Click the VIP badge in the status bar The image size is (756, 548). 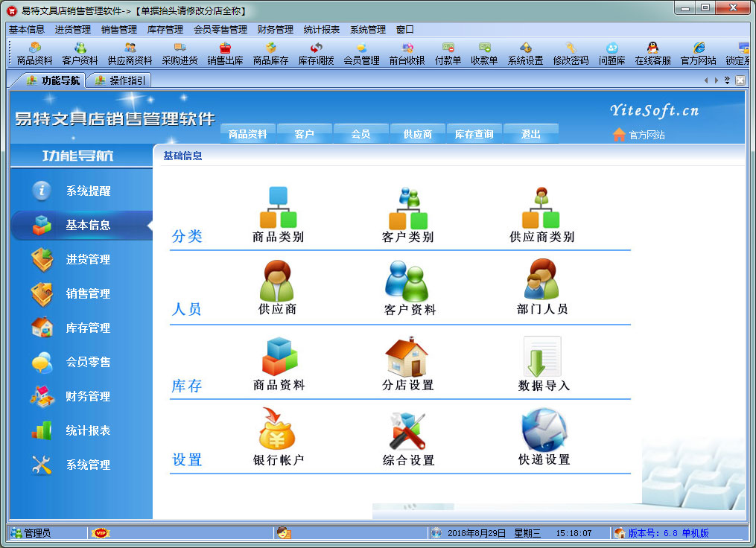tap(102, 533)
